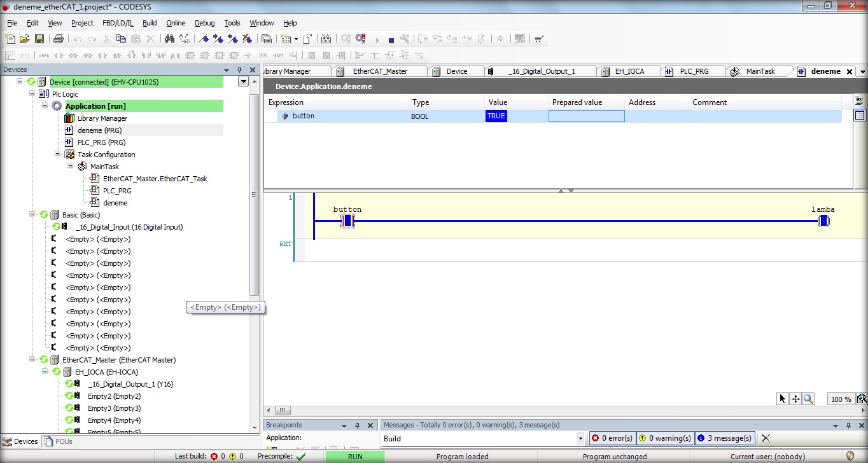Viewport: 868px width, 463px height.
Task: Click the Task Configuration icon in tree
Action: (69, 155)
